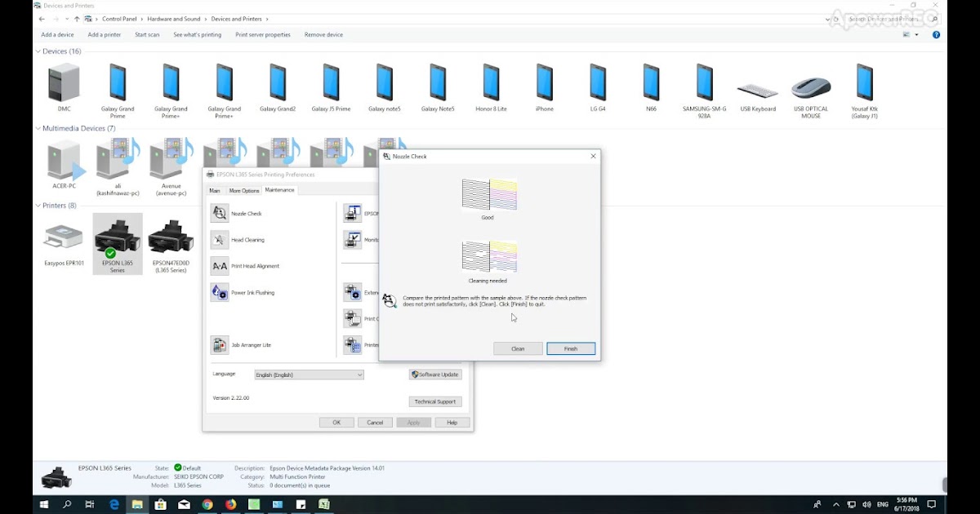Open Task View on the taskbar
This screenshot has width=980, height=514.
(91, 505)
